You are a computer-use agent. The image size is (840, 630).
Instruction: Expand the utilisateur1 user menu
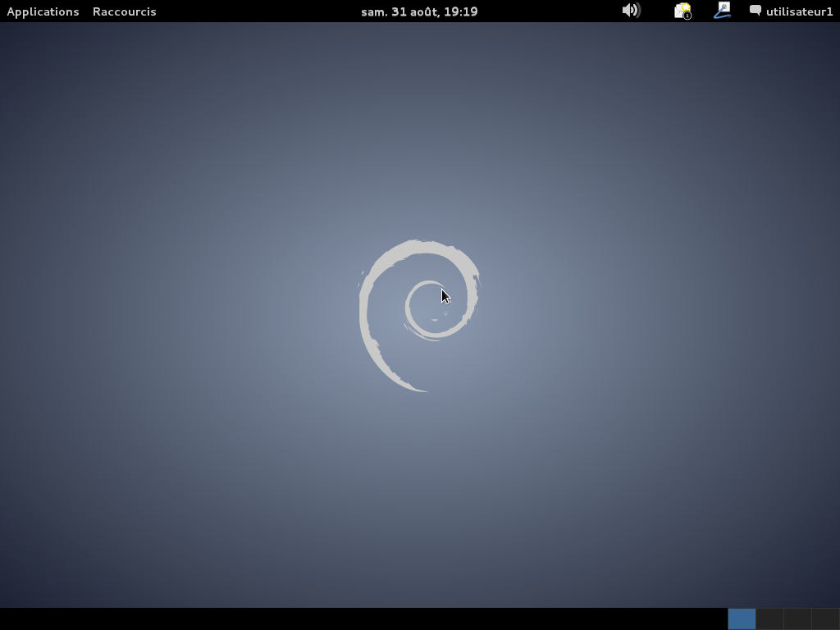tap(792, 11)
